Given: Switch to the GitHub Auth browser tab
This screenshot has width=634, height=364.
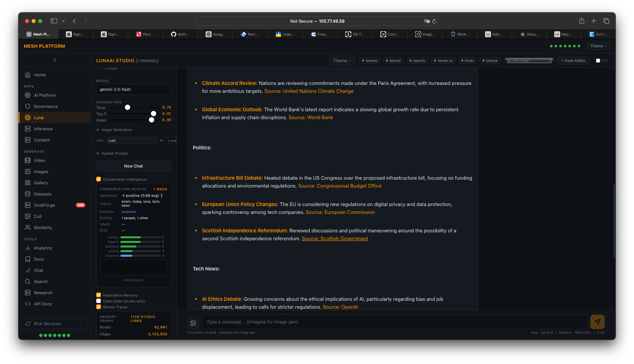Looking at the screenshot, I should [180, 34].
